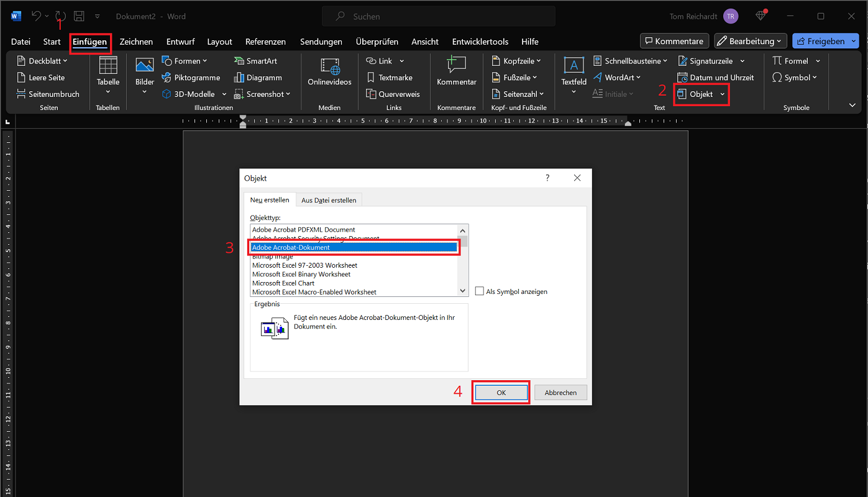The image size is (868, 497).
Task: Tick the 'Als Symbol anzeigen' checkbox
Action: tap(479, 291)
